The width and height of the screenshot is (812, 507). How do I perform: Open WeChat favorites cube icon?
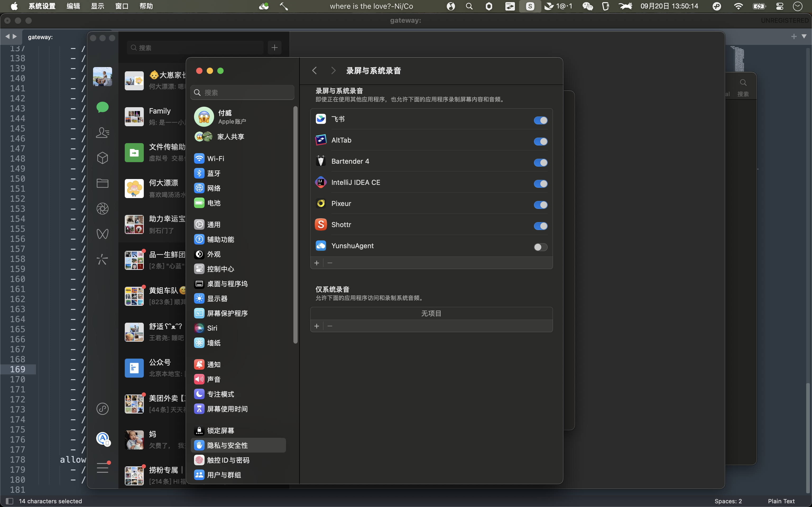pos(102,158)
